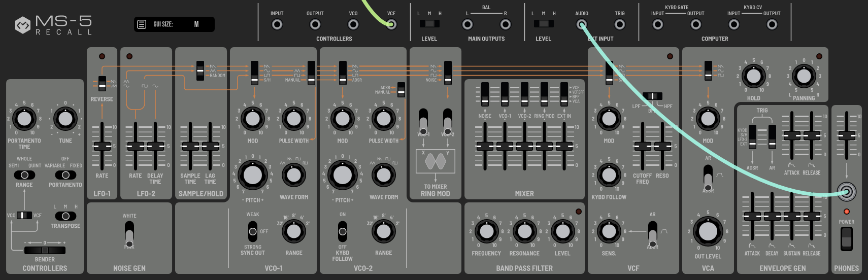This screenshot has width=868, height=280.
Task: Click the VCF KYBD FOLLOW knob
Action: (x=609, y=175)
